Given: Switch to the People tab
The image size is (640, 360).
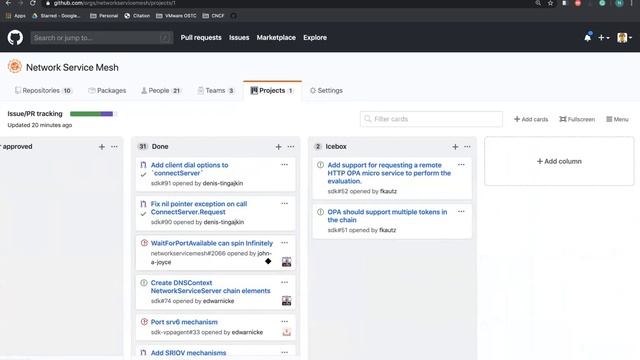Looking at the screenshot, I should point(161,91).
